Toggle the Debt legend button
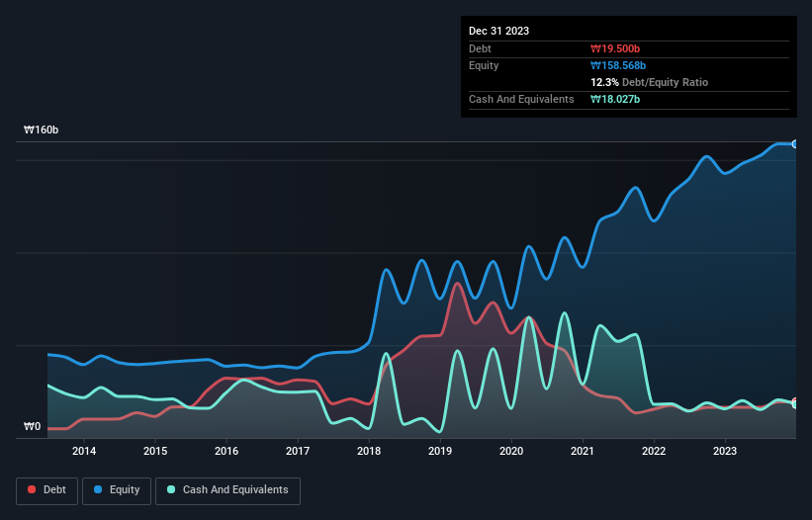812x520 pixels. click(46, 490)
